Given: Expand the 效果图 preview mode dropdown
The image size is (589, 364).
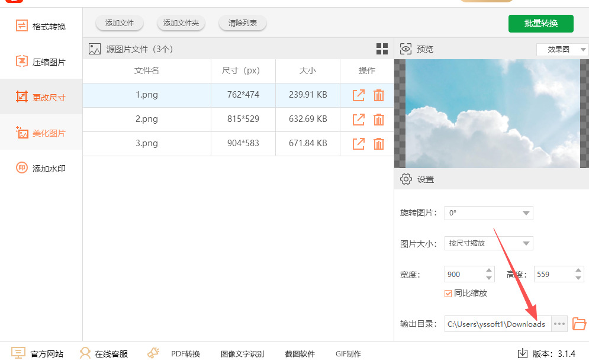Looking at the screenshot, I should [x=562, y=50].
